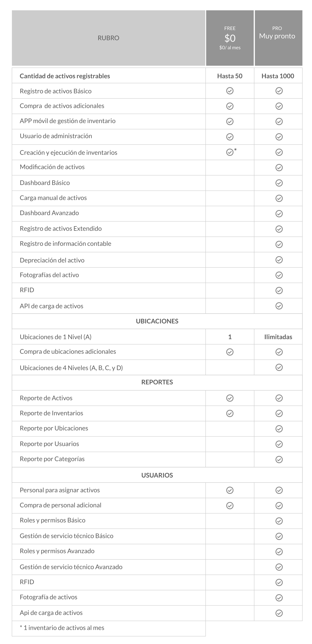Click PRO check for Api de carga de activos
Viewport: 312px width, 644px height.
click(x=279, y=613)
